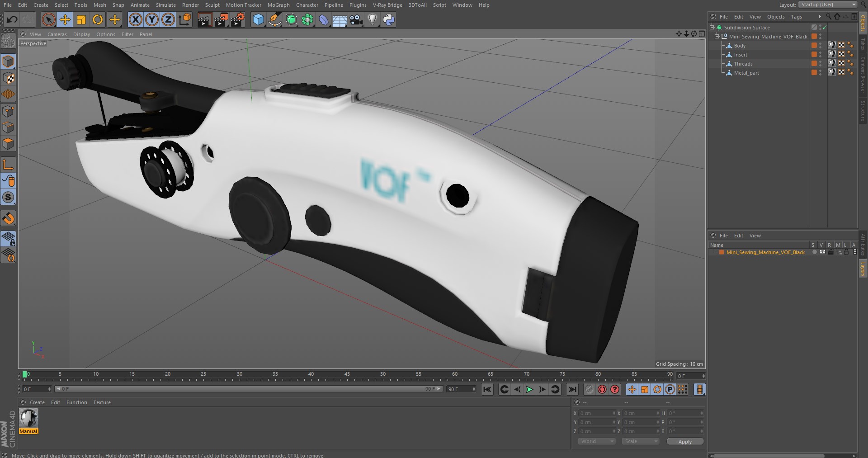868x458 pixels.
Task: Add a Floor environment object
Action: tap(340, 19)
